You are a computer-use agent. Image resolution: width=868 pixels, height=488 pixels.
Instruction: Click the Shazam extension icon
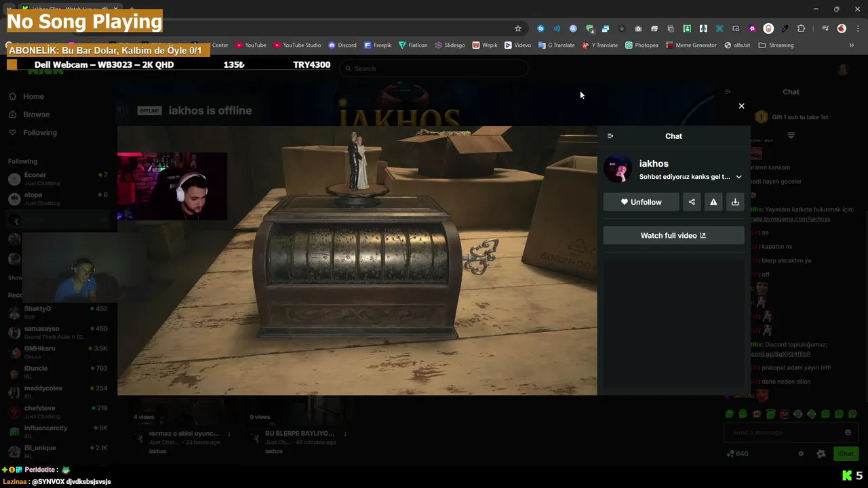pos(540,28)
